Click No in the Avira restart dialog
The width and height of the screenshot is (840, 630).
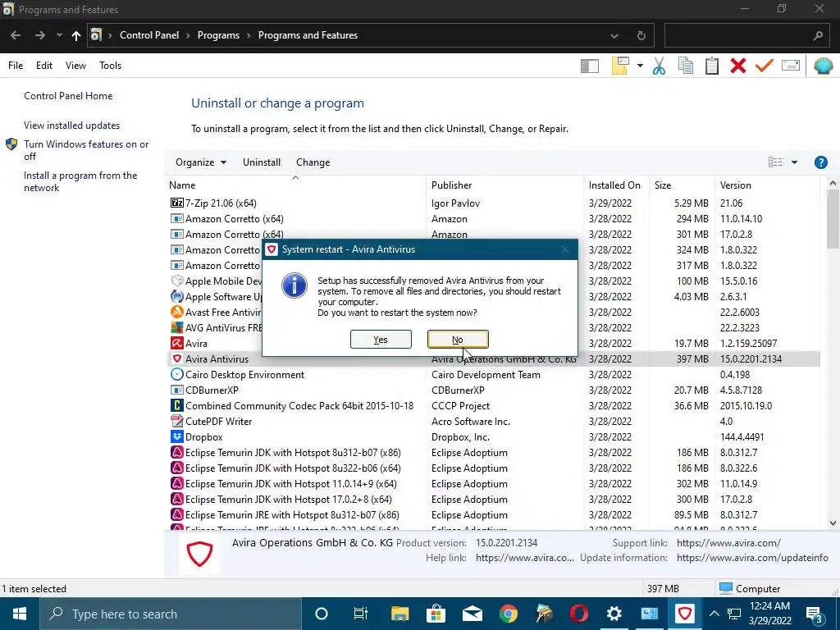(458, 339)
